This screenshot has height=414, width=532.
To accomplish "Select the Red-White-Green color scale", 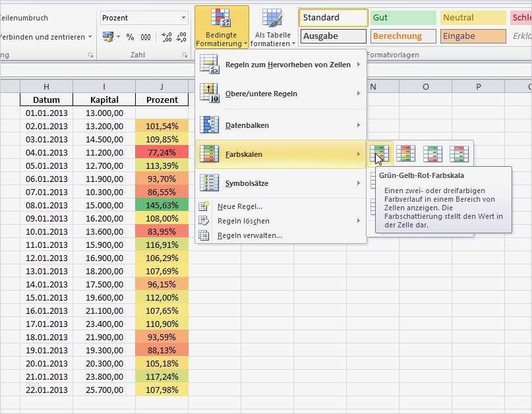I will pos(459,154).
